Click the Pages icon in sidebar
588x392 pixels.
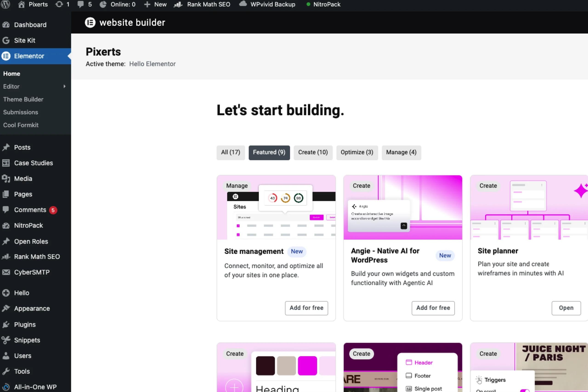point(6,194)
